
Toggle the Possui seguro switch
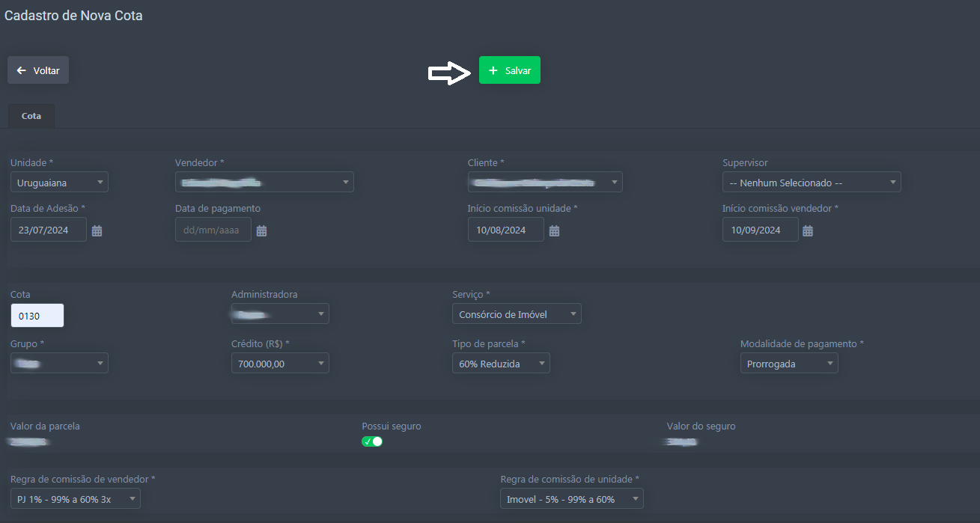tap(372, 441)
